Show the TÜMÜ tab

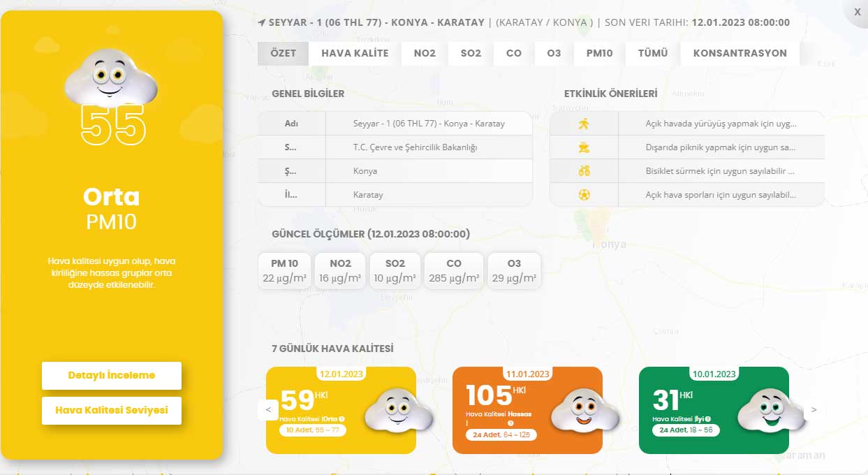(653, 53)
